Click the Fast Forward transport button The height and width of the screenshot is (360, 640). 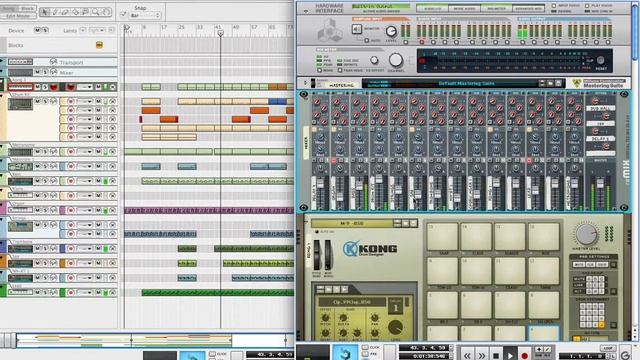pyautogui.click(x=482, y=355)
